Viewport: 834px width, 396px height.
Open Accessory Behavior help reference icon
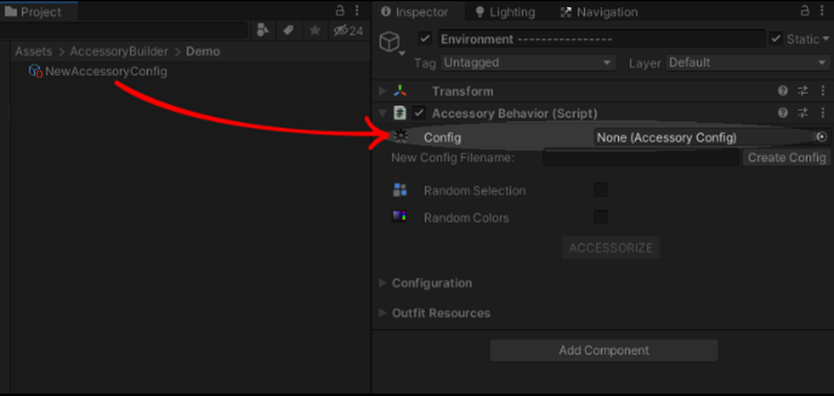(783, 113)
